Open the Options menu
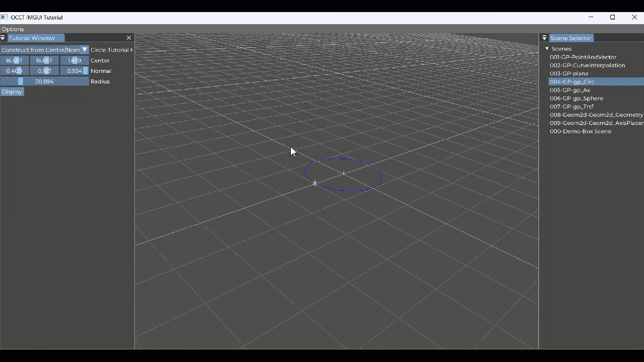The width and height of the screenshot is (644, 362). pyautogui.click(x=13, y=29)
